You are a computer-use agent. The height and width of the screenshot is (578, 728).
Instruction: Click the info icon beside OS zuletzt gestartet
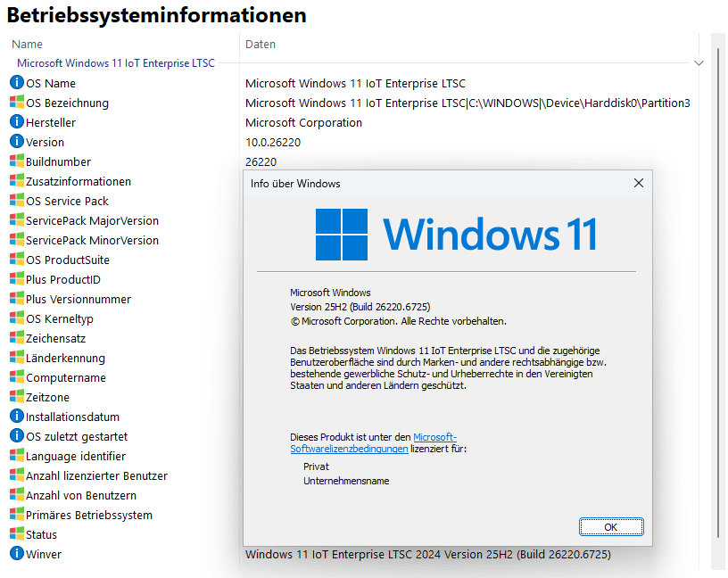pos(17,435)
